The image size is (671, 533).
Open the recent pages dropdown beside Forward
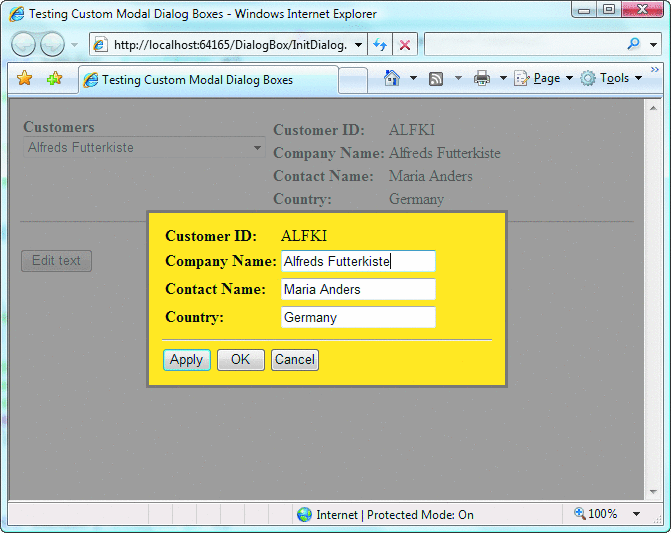74,44
